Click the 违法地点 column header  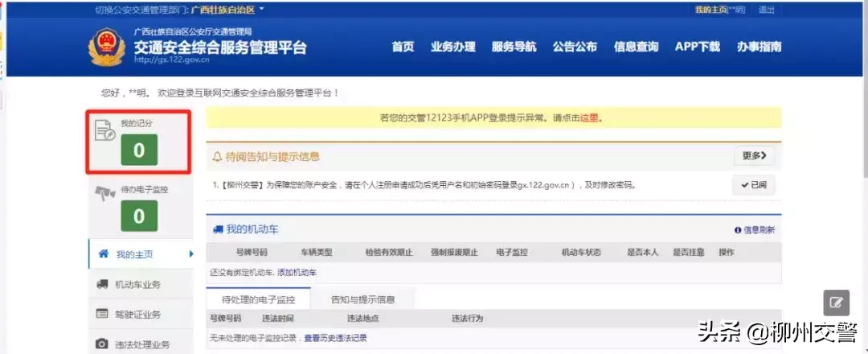pos(363,319)
